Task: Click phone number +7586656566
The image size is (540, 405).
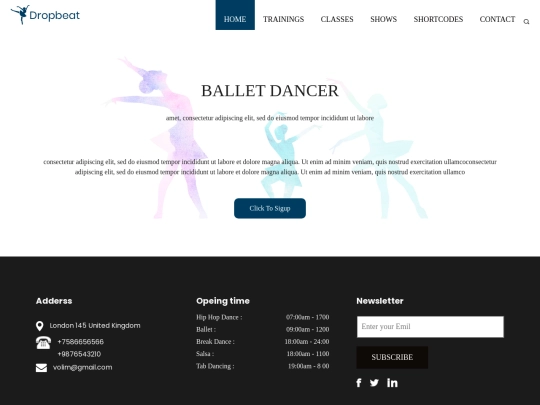Action: [x=81, y=342]
